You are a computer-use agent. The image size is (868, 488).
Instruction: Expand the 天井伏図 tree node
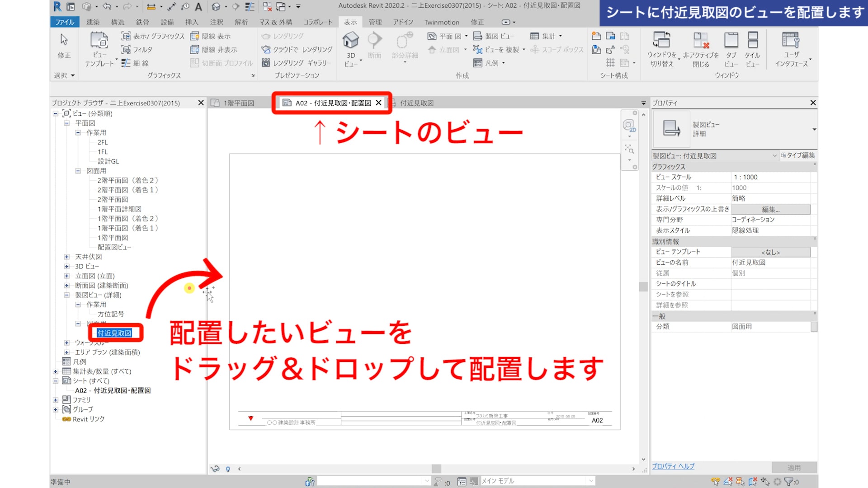(x=66, y=257)
